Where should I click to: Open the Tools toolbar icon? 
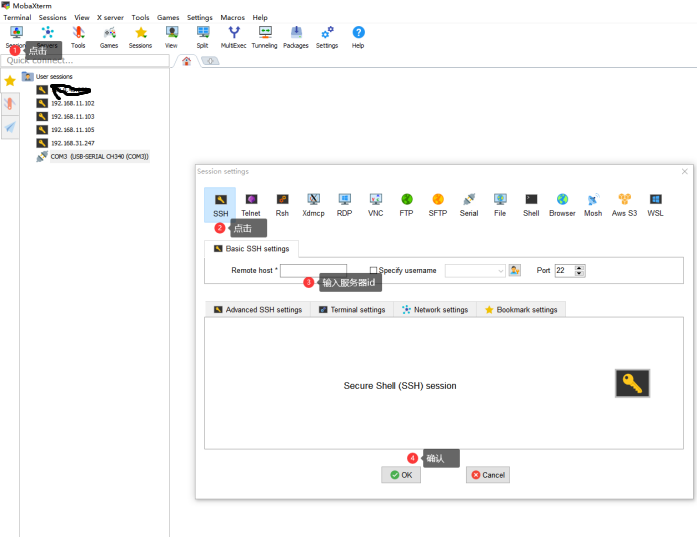coord(78,37)
